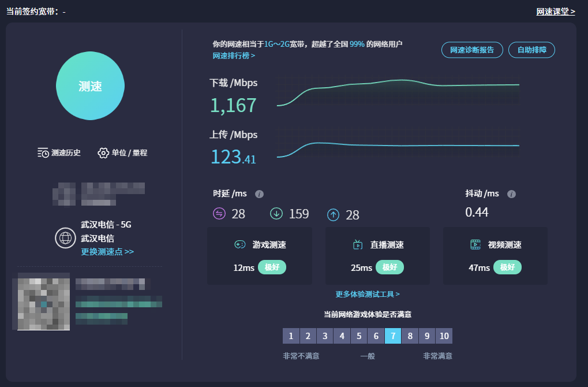The height and width of the screenshot is (387, 588).
Task: Open unit and range settings gear icon
Action: tap(103, 153)
